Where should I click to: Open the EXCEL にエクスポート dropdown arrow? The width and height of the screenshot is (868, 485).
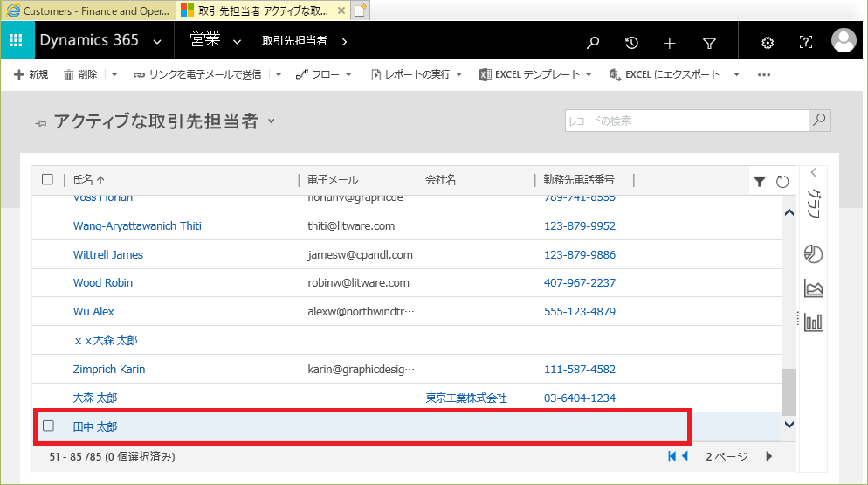tap(736, 74)
